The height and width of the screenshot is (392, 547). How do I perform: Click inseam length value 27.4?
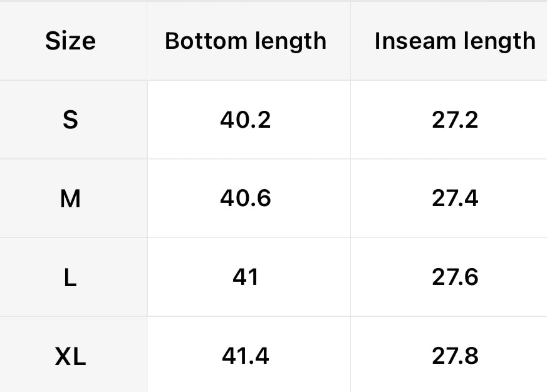(455, 199)
